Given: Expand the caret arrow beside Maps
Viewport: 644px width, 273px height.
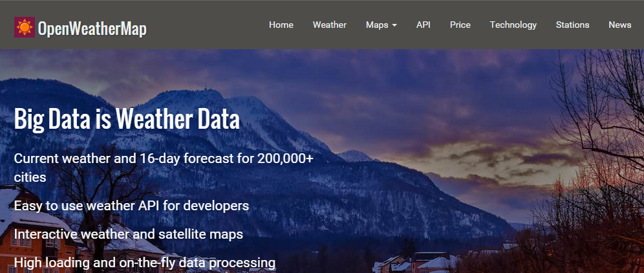Looking at the screenshot, I should coord(394,25).
